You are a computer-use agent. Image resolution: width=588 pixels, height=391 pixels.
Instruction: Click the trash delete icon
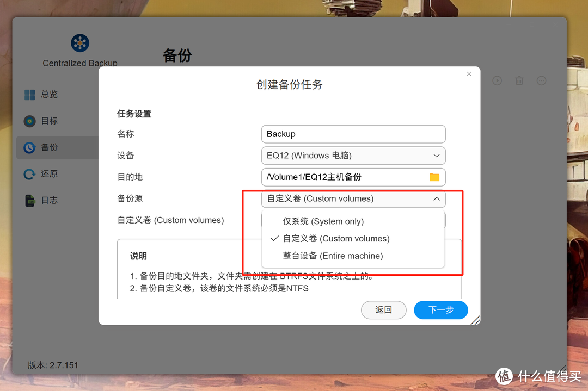click(519, 80)
